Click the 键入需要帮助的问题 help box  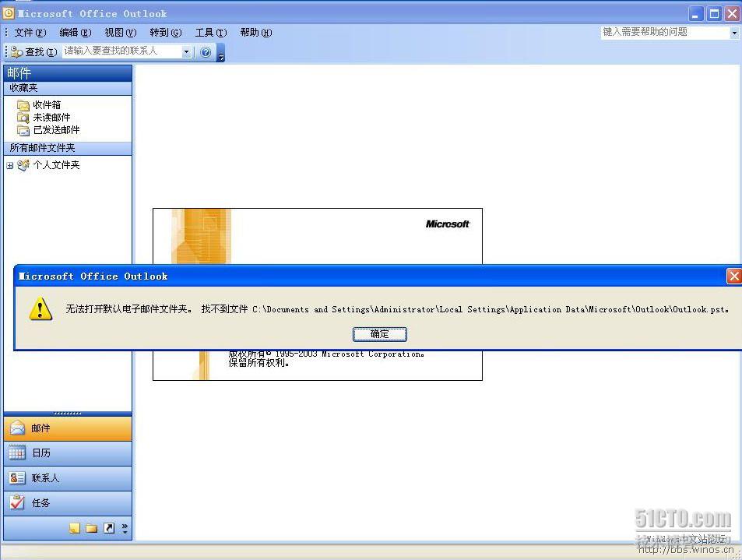point(666,32)
